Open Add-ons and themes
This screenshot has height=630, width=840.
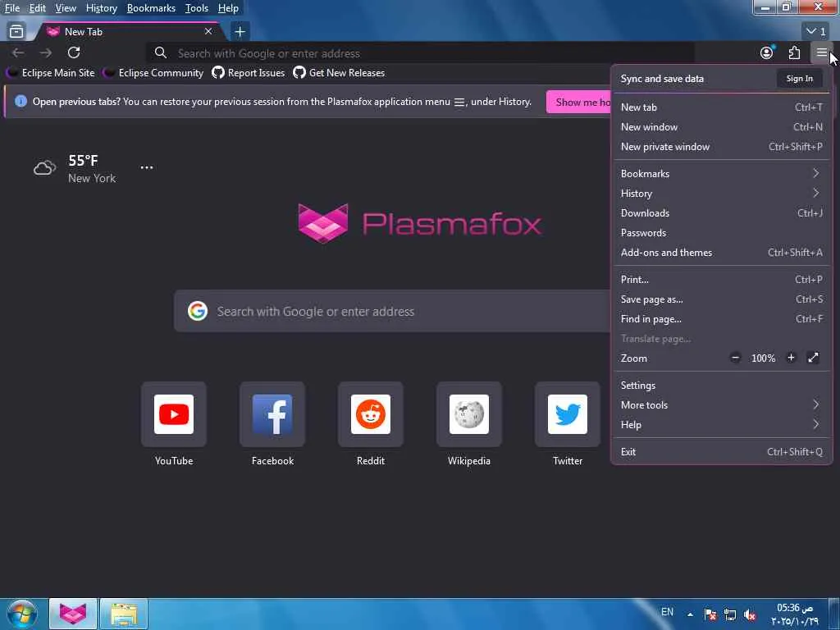pos(721,253)
